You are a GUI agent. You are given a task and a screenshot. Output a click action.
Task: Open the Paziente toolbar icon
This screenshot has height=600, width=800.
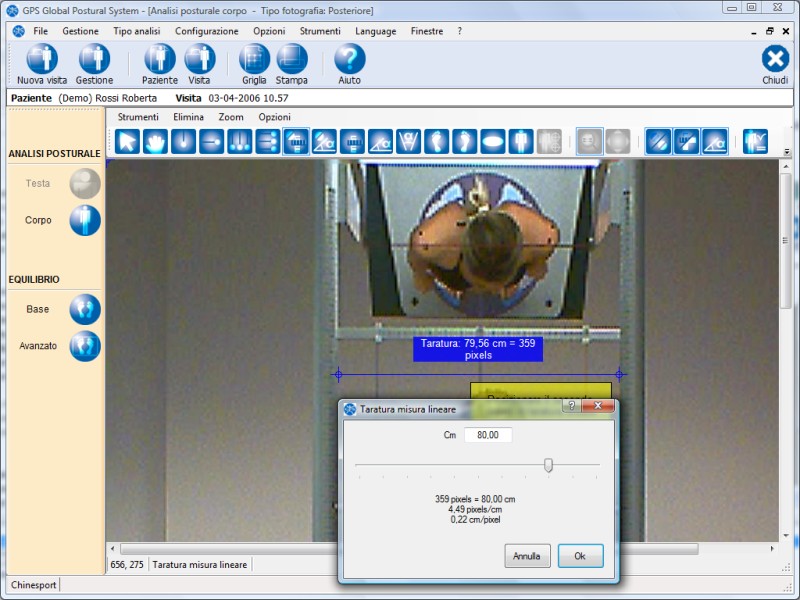(159, 60)
